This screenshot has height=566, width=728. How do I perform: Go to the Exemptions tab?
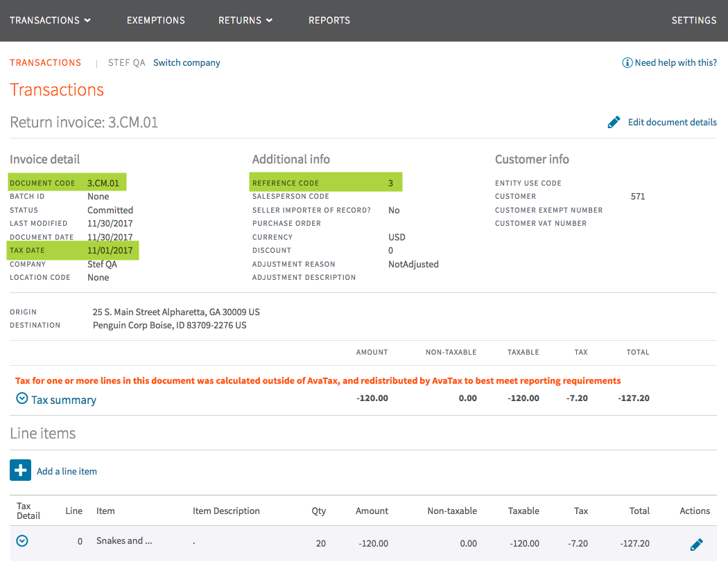pyautogui.click(x=156, y=20)
